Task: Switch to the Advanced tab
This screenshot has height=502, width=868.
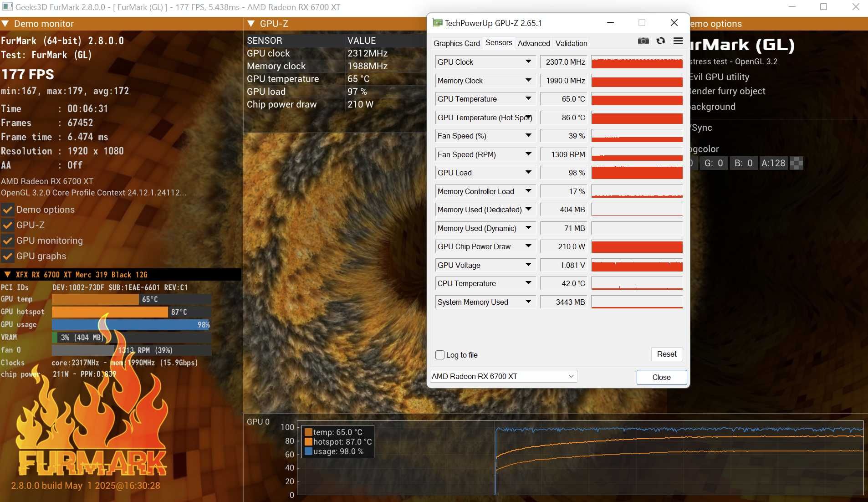Action: [x=534, y=43]
